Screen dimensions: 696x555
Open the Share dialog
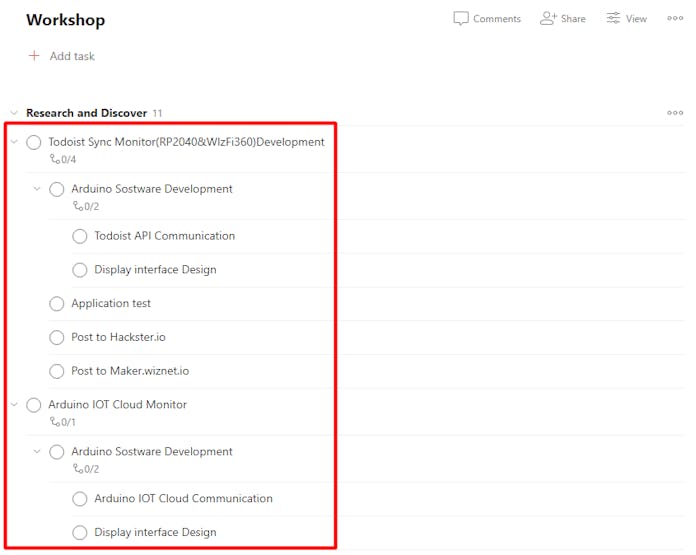click(562, 19)
